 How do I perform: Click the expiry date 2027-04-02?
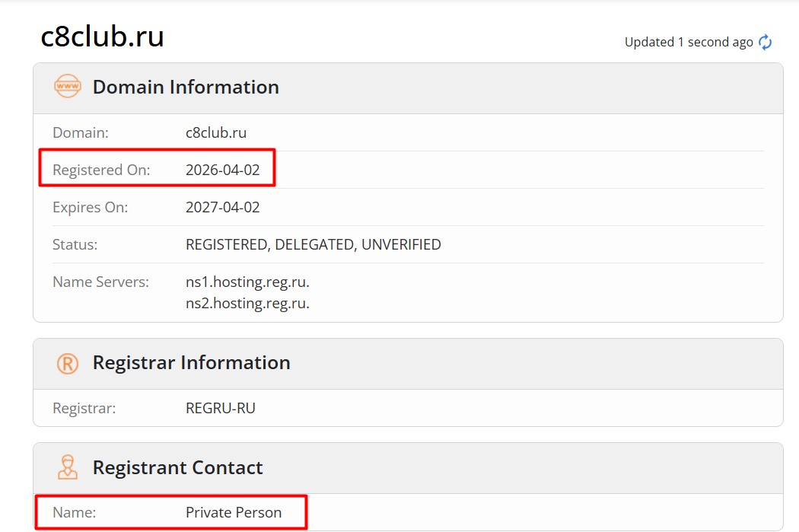(223, 208)
